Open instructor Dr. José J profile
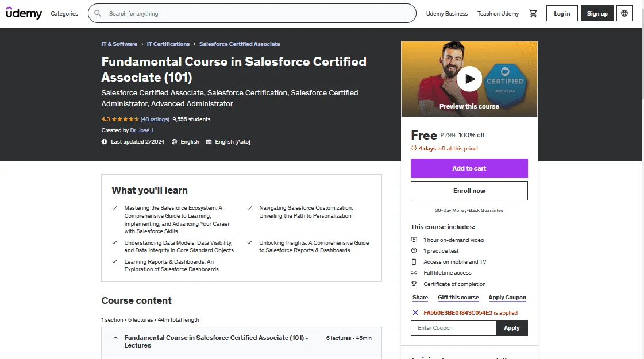Screen dimensions: 644x359 [141, 130]
